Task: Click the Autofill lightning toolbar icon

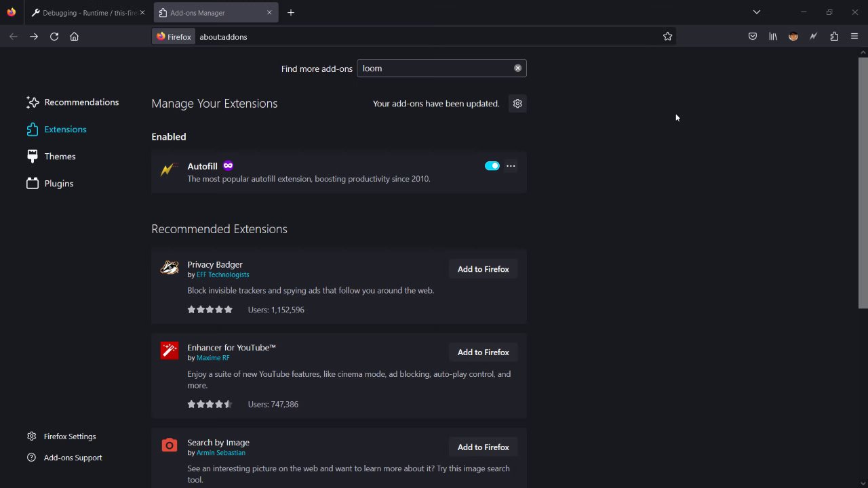Action: coord(814,37)
